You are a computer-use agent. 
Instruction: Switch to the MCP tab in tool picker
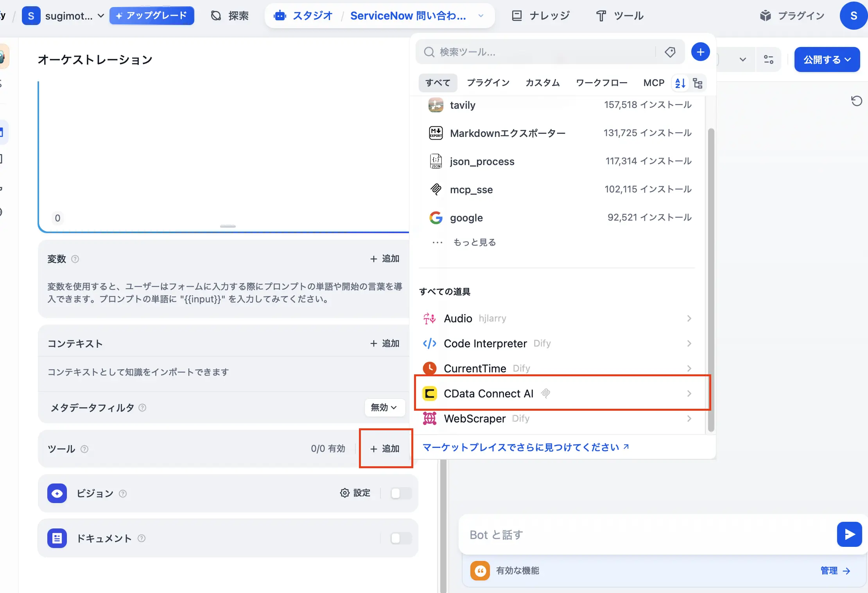point(653,83)
